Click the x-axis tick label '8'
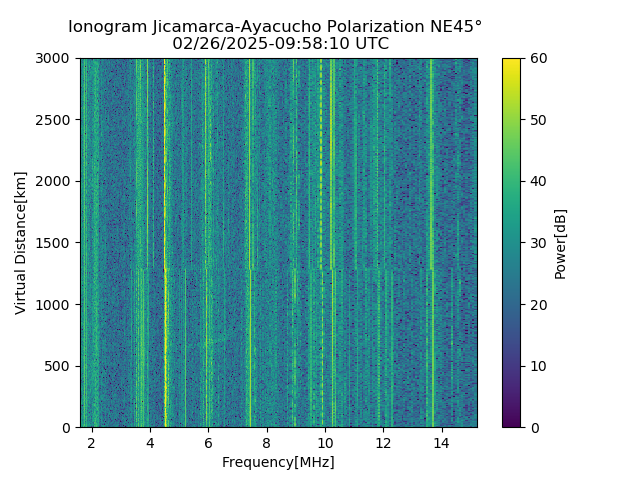Image resolution: width=640 pixels, height=480 pixels. 267,443
